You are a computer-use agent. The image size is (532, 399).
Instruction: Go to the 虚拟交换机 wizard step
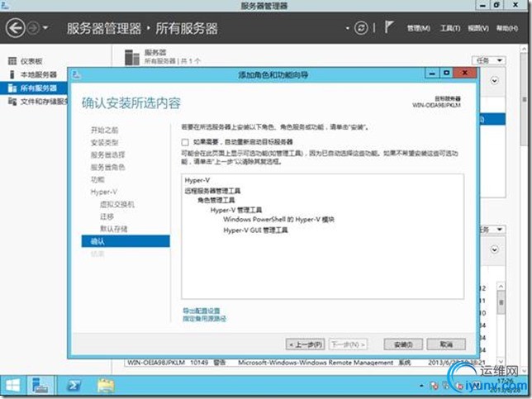[x=117, y=204]
